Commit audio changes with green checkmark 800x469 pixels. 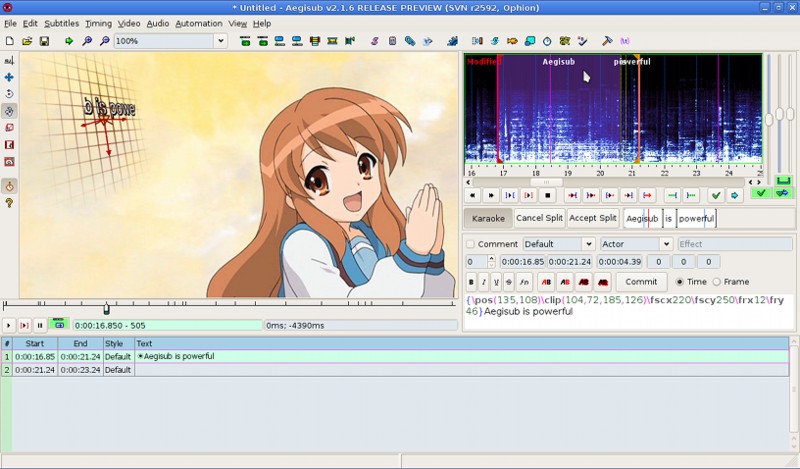click(716, 195)
